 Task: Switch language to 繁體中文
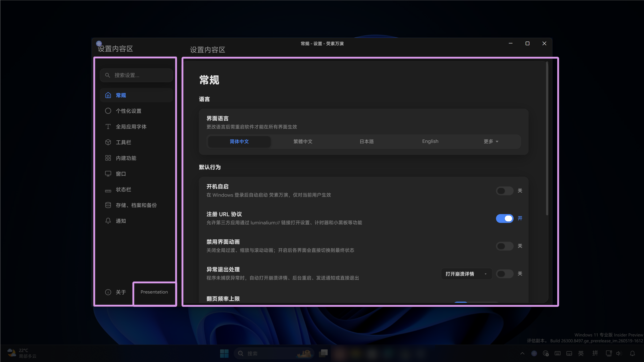point(303,142)
